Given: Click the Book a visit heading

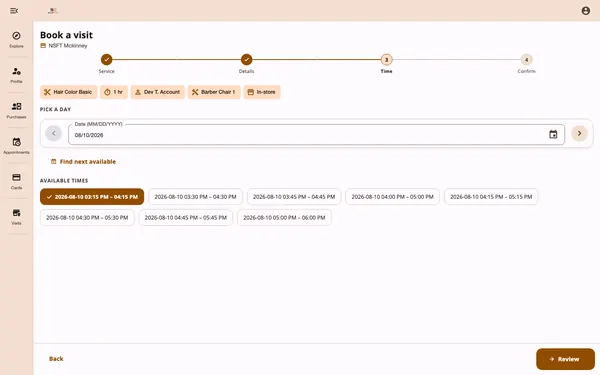Looking at the screenshot, I should click(67, 35).
